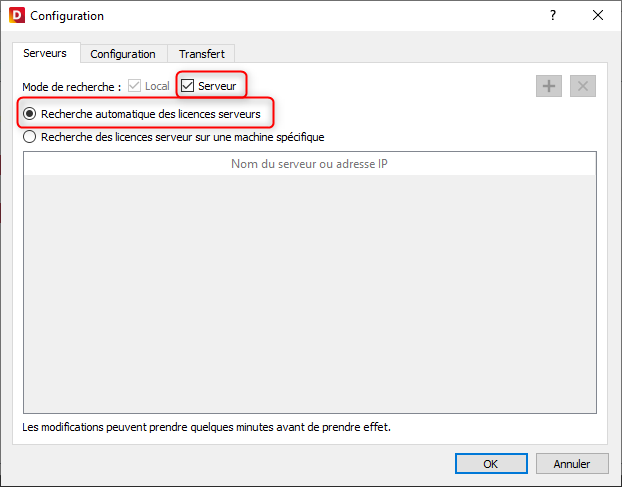Choose search on a specific machine option

30,137
